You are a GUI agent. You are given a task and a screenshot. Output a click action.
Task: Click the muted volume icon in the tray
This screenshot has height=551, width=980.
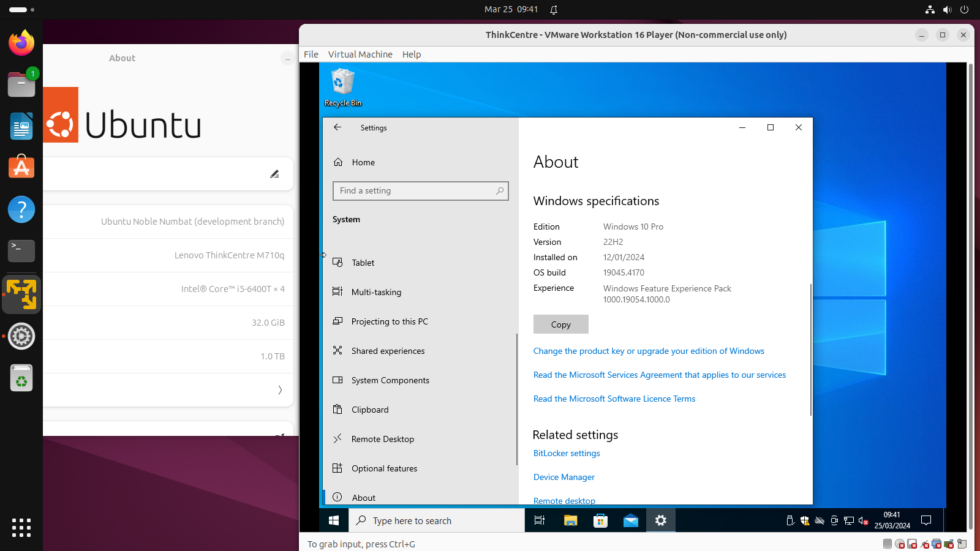(864, 520)
